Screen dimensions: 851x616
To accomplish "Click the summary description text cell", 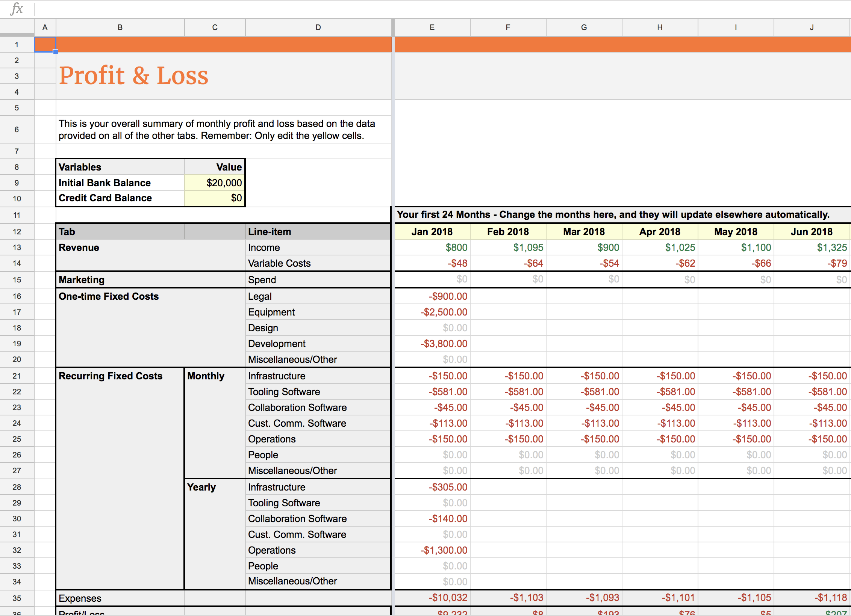I will click(224, 130).
